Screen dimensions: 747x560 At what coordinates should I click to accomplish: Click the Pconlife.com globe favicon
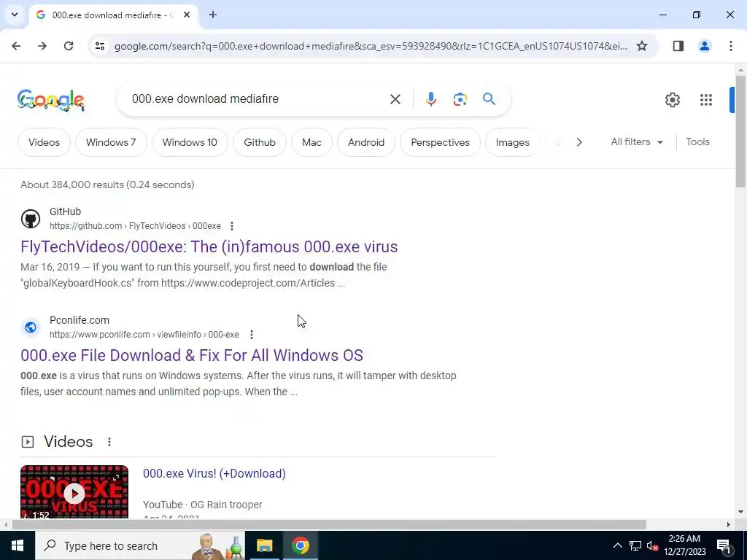tap(31, 327)
